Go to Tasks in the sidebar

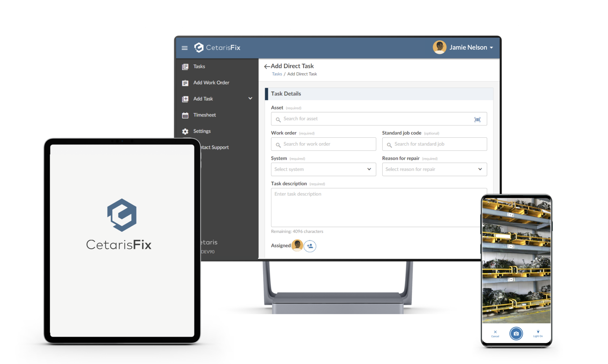[x=199, y=66]
